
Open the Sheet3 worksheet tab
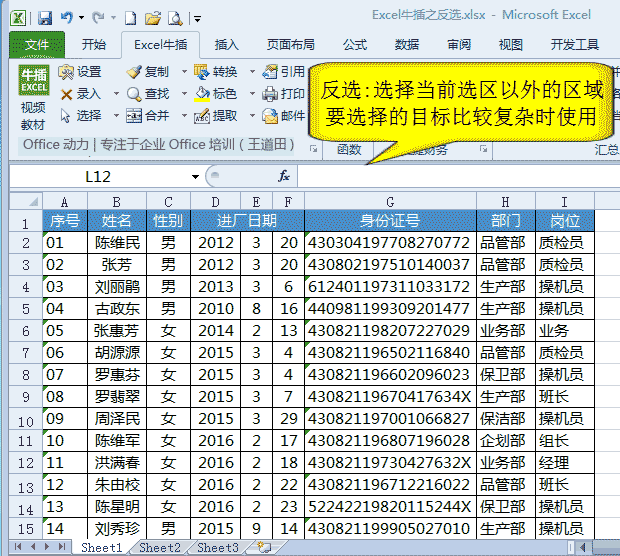point(218,548)
